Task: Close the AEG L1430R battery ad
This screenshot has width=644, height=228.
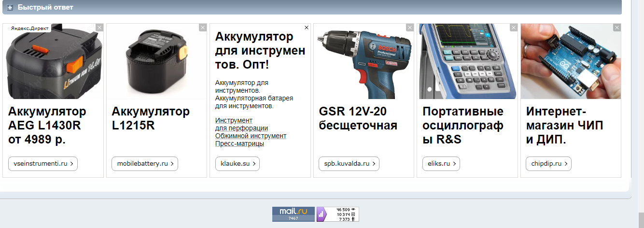Action: pos(99,28)
